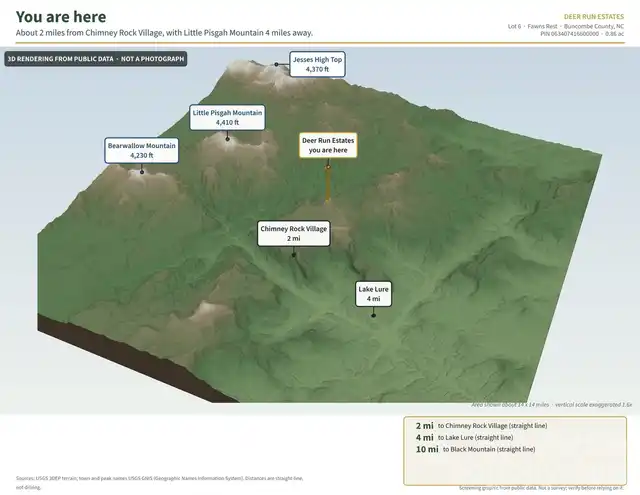The image size is (640, 495).
Task: Click the Deer Run Estates you-are-here label
Action: click(328, 145)
